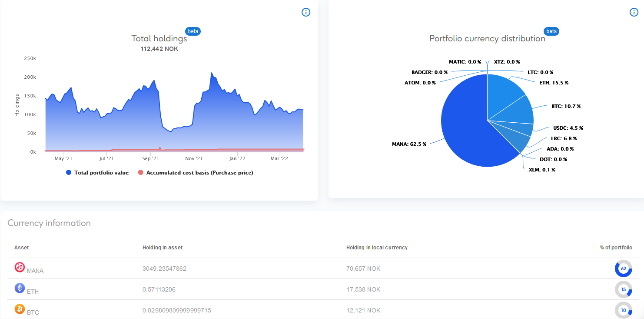The height and width of the screenshot is (319, 644).
Task: Click the 'XTZ: 0.0 %' pie label
Action: tap(507, 62)
